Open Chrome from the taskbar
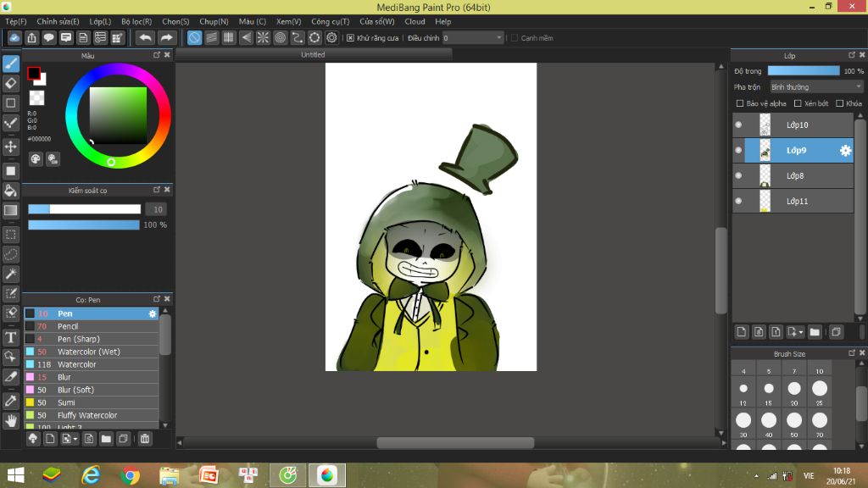The image size is (868, 488). (130, 475)
